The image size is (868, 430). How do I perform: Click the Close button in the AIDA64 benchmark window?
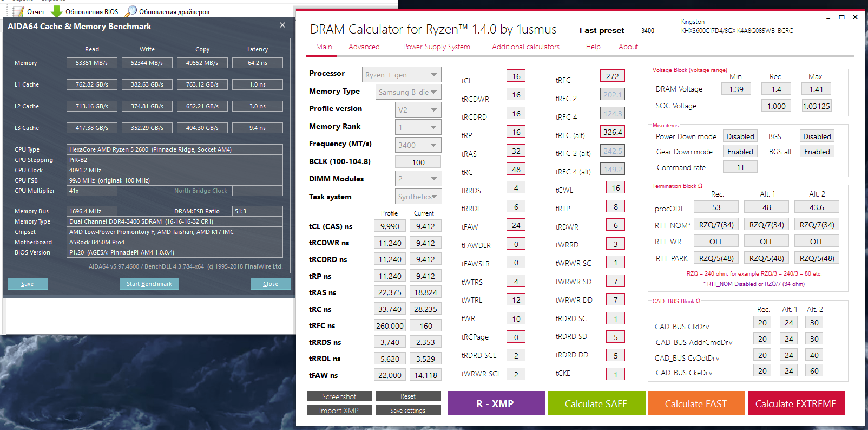tap(271, 284)
